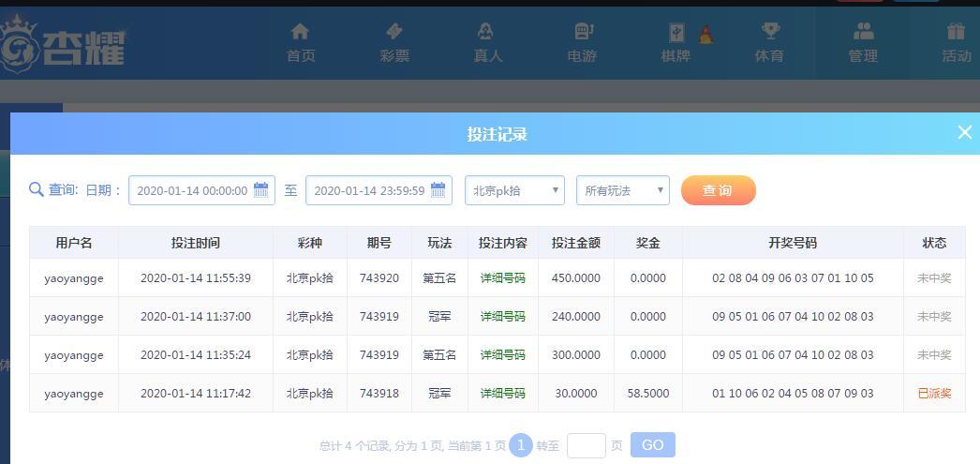
Task: Open the 体育 menu item
Action: pyautogui.click(x=769, y=55)
